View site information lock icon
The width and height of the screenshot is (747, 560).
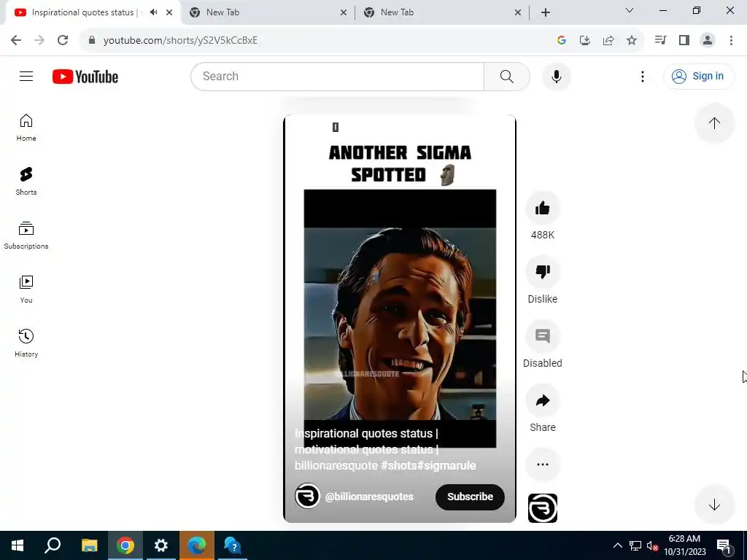pos(92,41)
